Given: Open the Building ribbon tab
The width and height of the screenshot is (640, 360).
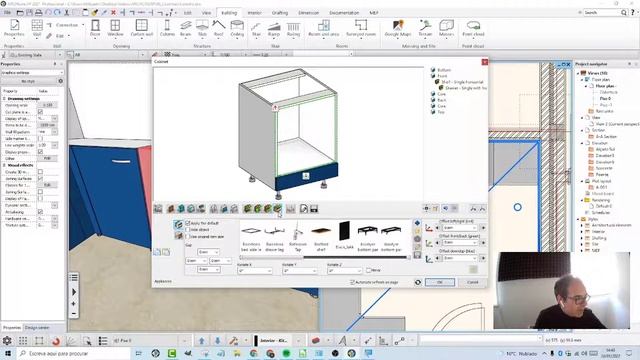Looking at the screenshot, I should point(229,13).
